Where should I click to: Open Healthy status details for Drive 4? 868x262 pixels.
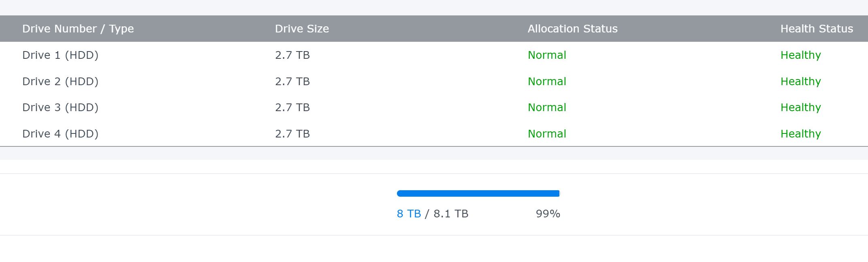tap(800, 133)
